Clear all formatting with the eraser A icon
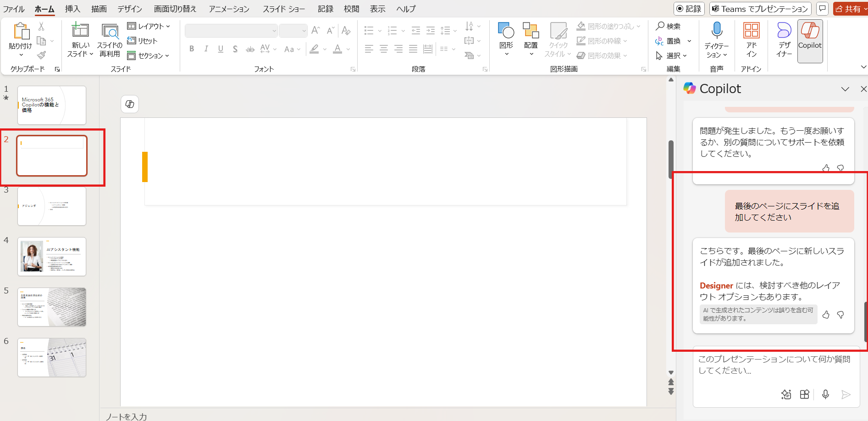 coord(346,30)
